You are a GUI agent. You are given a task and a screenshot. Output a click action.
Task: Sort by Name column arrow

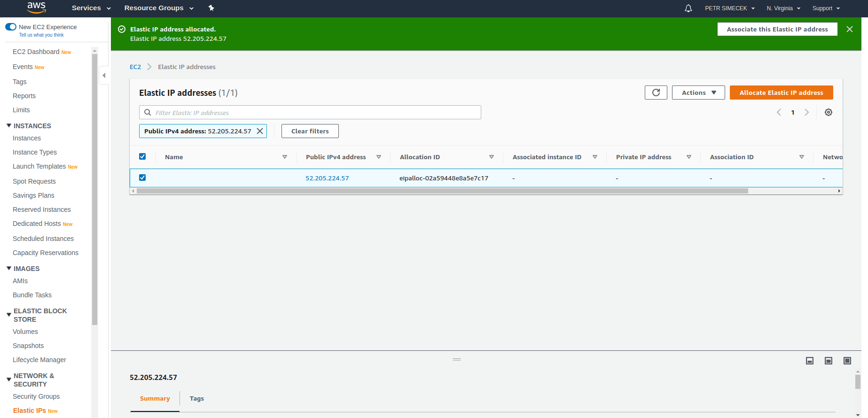pos(285,157)
